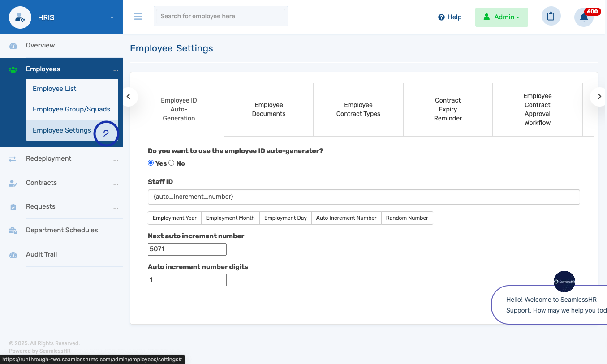Toggle the sidebar with the hamburger icon
The image size is (607, 364).
click(138, 16)
